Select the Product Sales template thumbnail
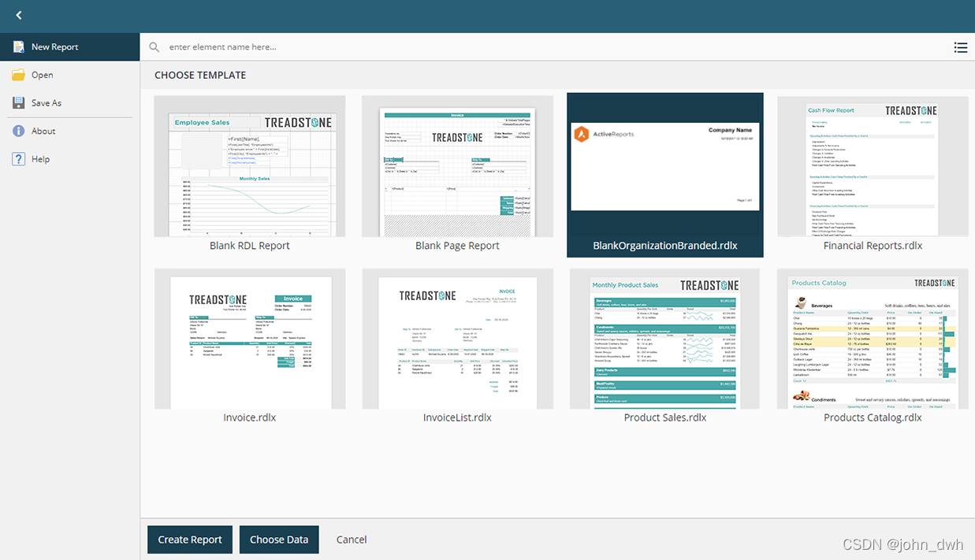 (665, 339)
